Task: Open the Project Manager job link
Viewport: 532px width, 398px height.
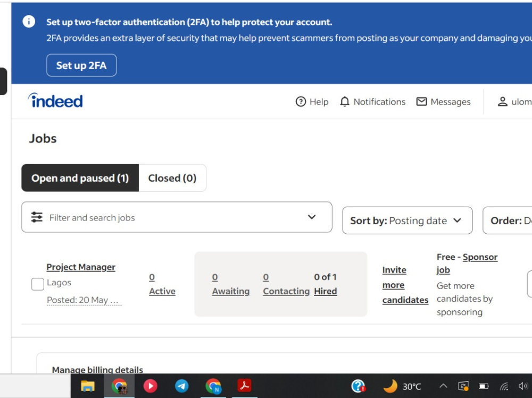Action: (81, 267)
